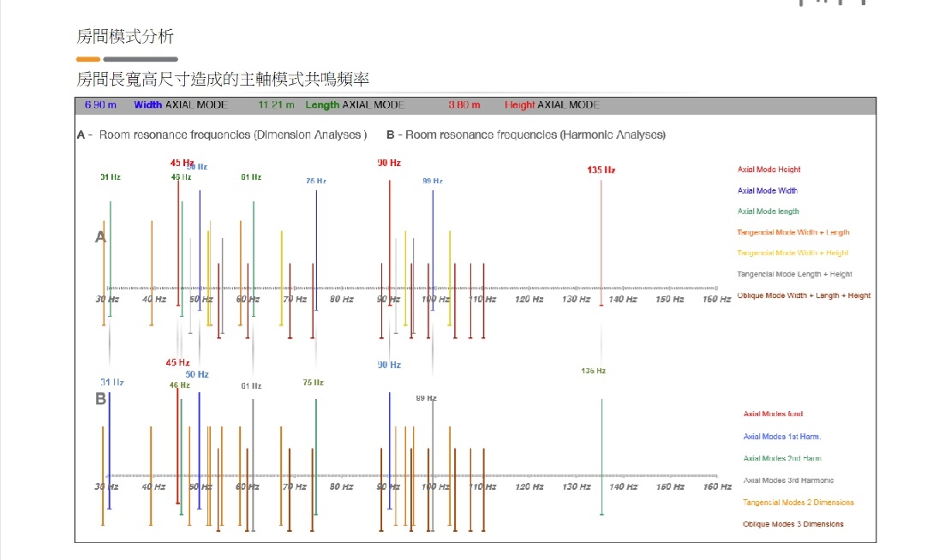Screen dimensions: 951x560
Task: Click the slide title 房間模式分析
Action: click(x=125, y=36)
